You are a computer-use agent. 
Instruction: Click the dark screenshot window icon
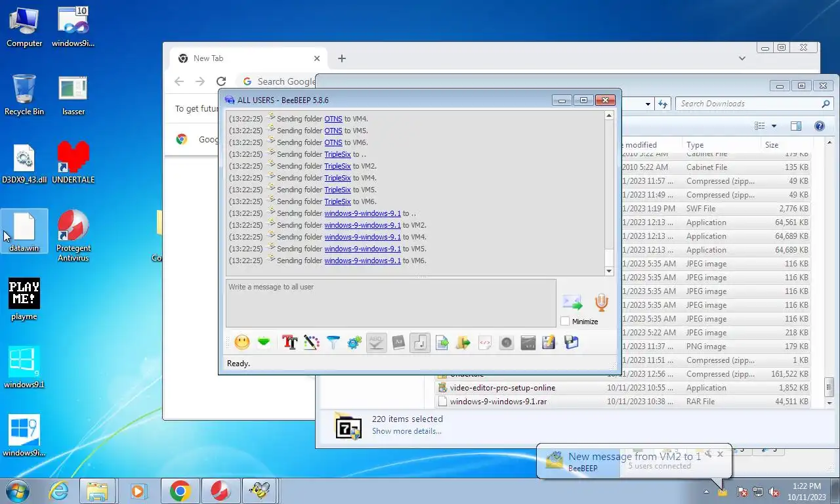tap(528, 342)
